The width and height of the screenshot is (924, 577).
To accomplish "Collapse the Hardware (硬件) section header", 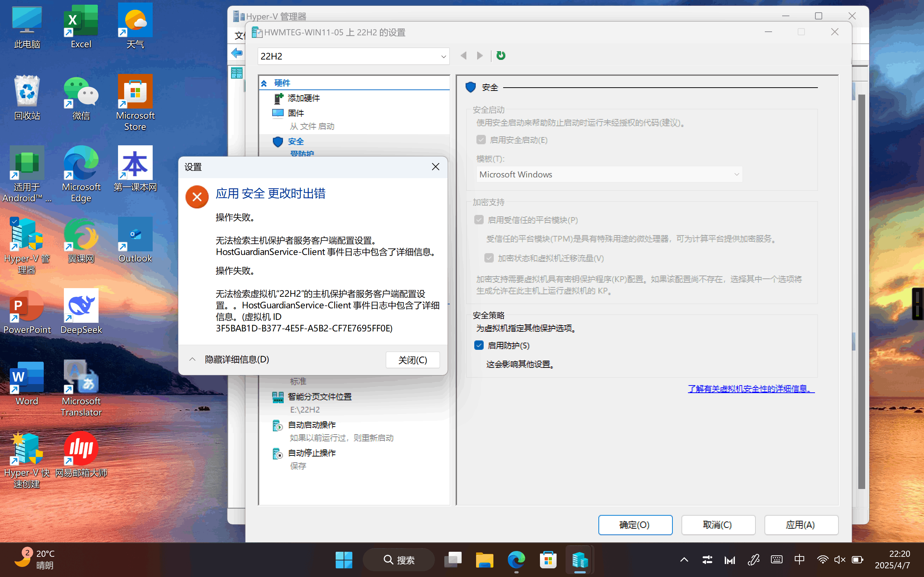I will (264, 83).
